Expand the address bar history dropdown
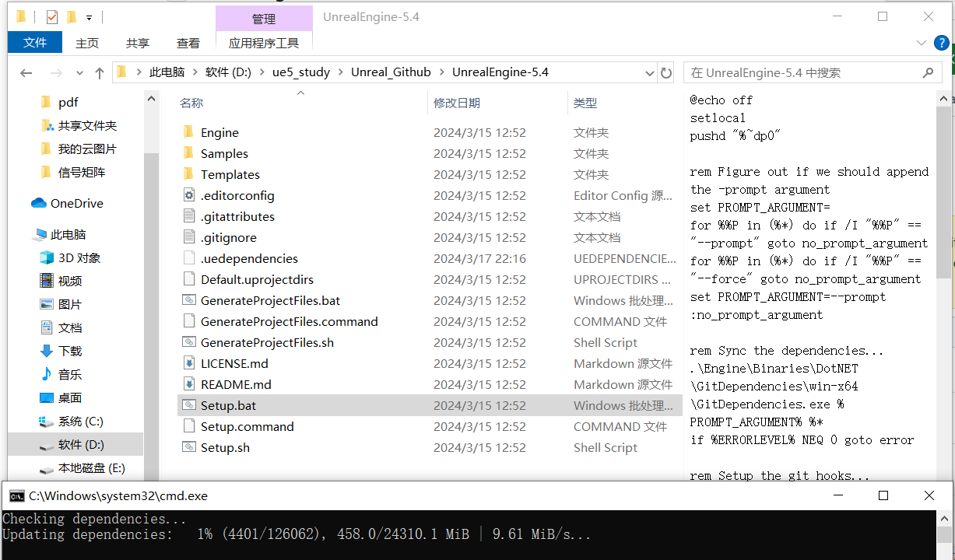Screen dimensions: 955x560 click(651, 72)
